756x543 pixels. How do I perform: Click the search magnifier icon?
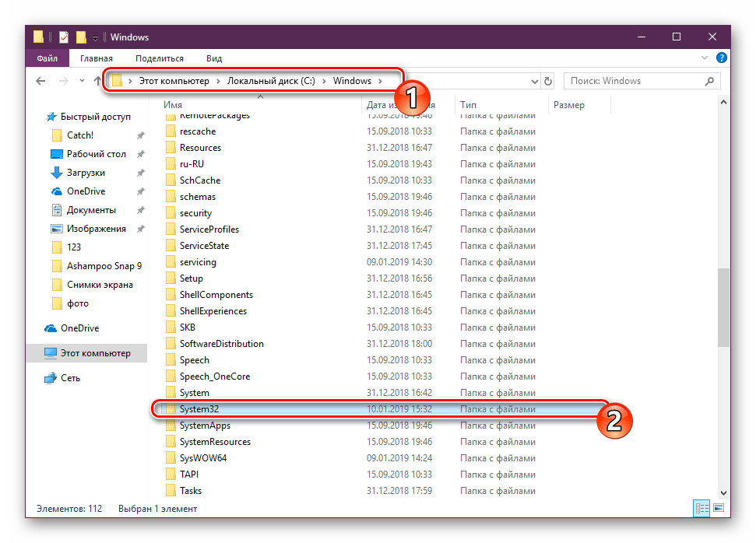click(709, 82)
